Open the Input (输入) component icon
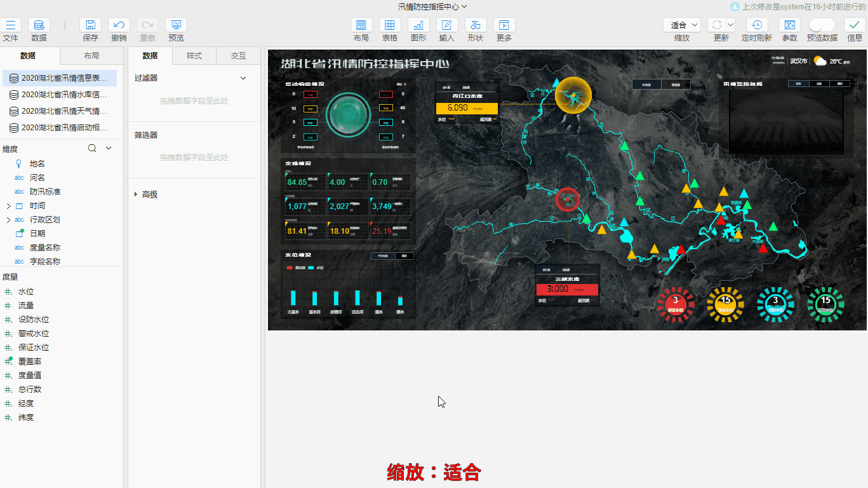Screen dimensions: 868x488 pyautogui.click(x=447, y=25)
